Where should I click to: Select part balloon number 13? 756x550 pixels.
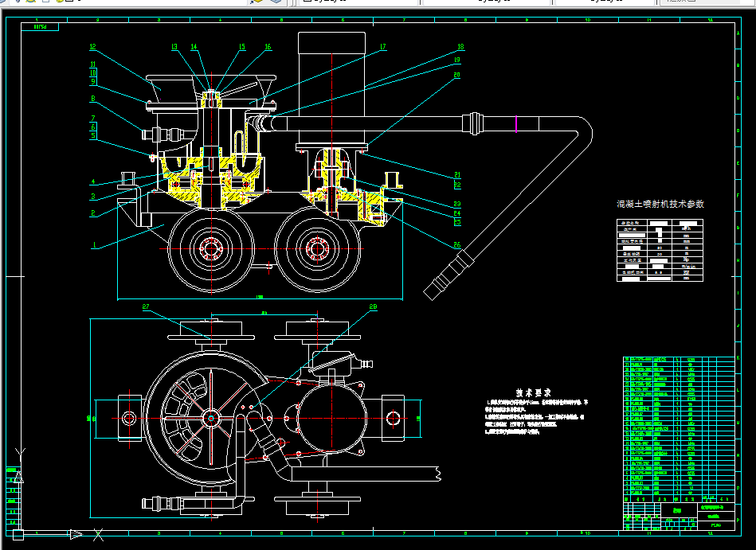coord(174,47)
